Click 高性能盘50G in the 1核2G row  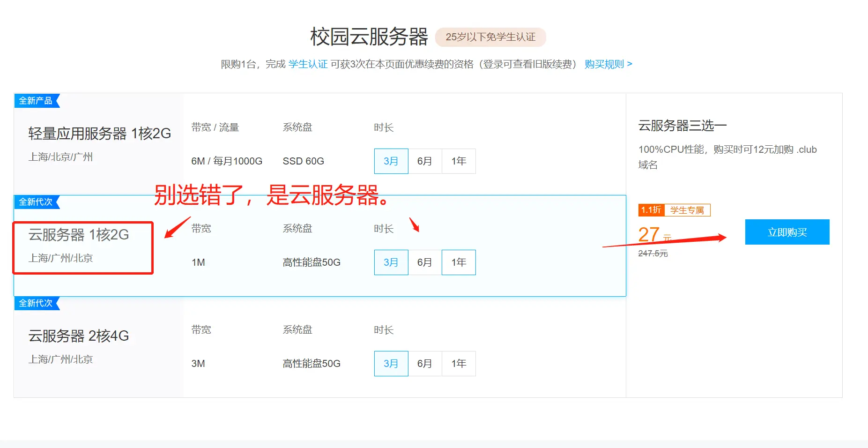click(x=312, y=262)
